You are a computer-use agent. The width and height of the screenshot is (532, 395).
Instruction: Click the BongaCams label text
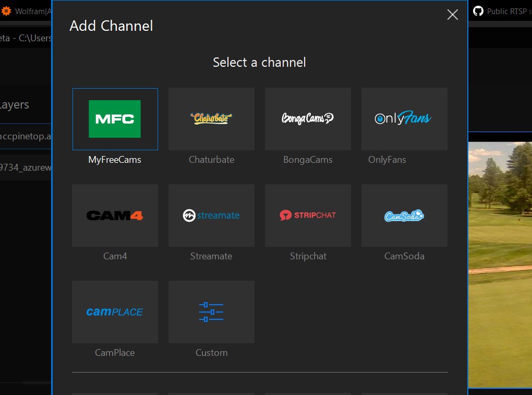pyautogui.click(x=308, y=160)
